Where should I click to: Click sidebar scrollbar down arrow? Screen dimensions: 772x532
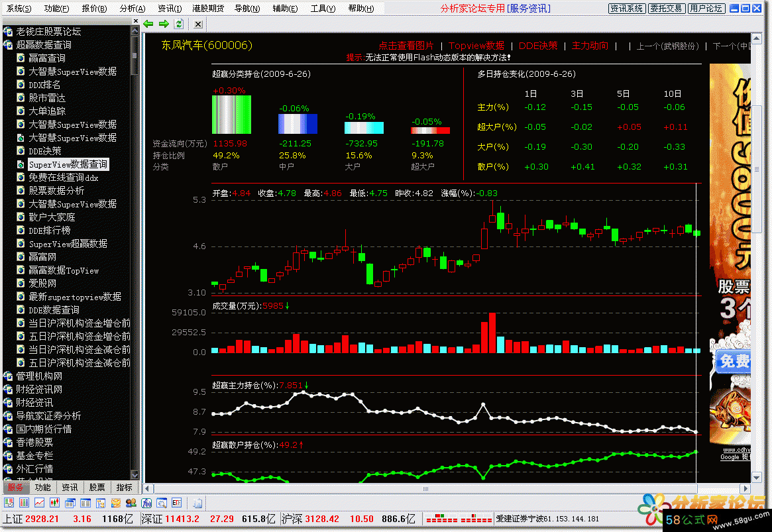point(135,474)
